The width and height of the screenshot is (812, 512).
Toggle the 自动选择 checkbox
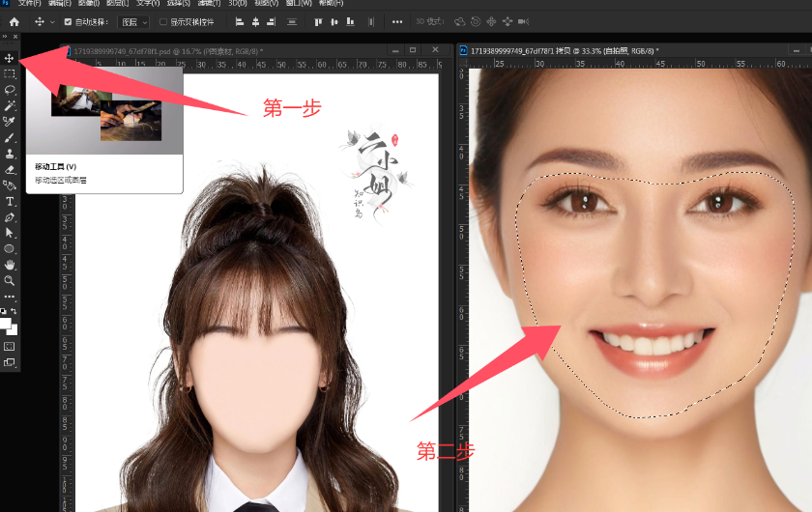[x=68, y=22]
